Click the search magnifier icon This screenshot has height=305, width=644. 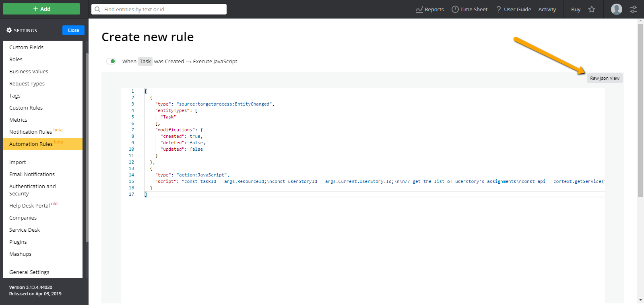click(x=97, y=9)
